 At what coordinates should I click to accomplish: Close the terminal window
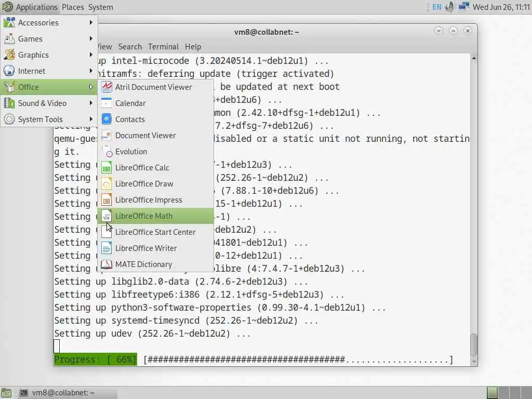[468, 31]
